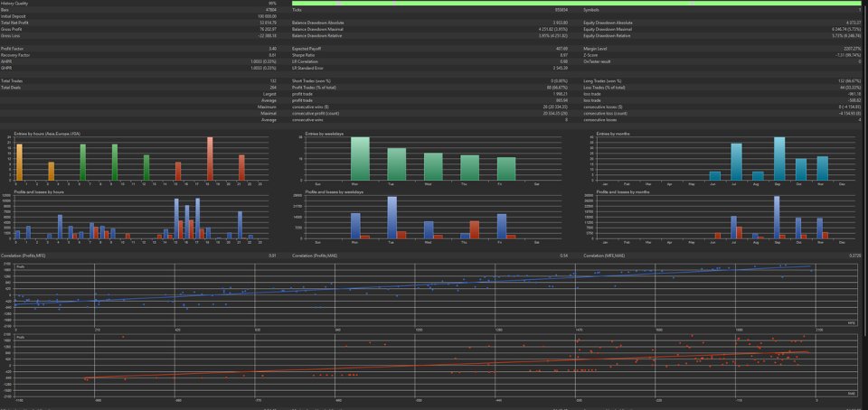This screenshot has height=410, width=868.
Task: Click the hour 0 orange bar in Entries by hours
Action: (19, 163)
